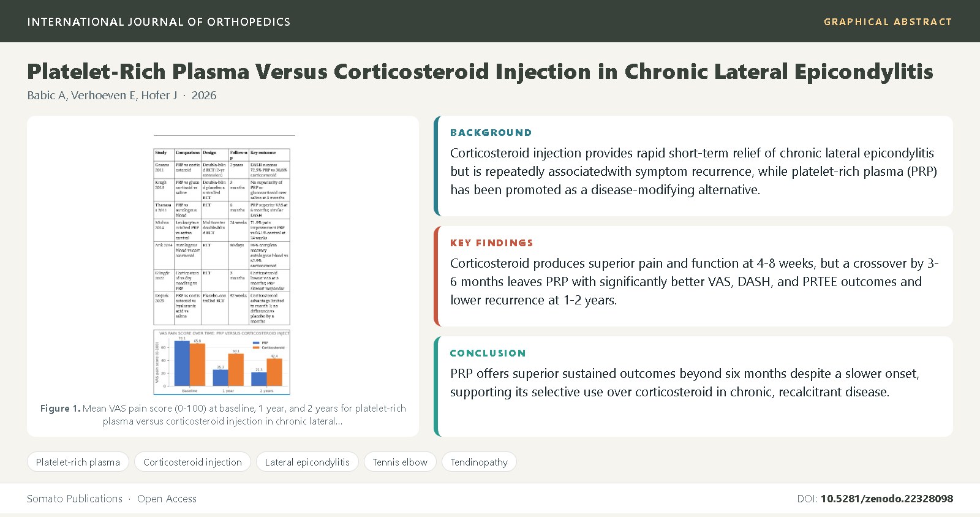Screen dimensions: 980x517
Task: Click the Somato Publications footer text
Action: click(x=75, y=499)
